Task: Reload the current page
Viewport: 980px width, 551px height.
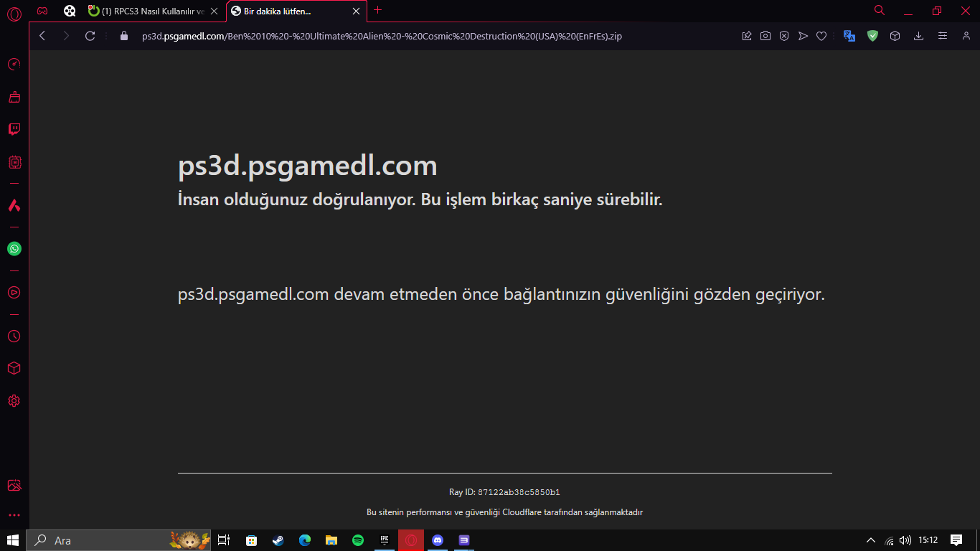Action: click(90, 36)
